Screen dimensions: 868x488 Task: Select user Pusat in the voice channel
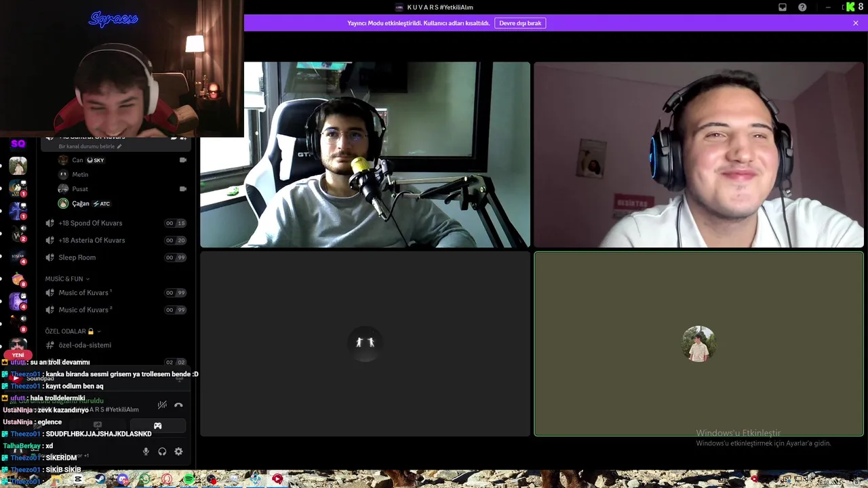pyautogui.click(x=80, y=189)
